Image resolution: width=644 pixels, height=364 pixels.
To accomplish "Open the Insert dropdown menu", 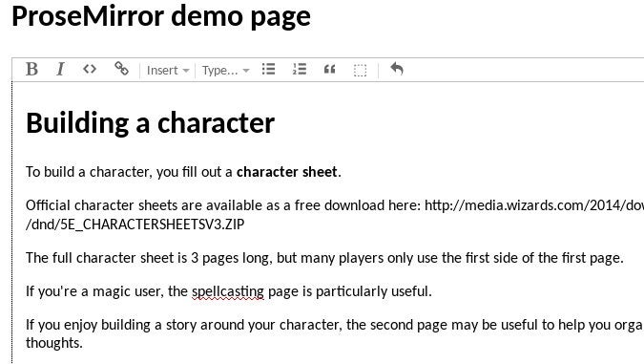I will (x=168, y=71).
